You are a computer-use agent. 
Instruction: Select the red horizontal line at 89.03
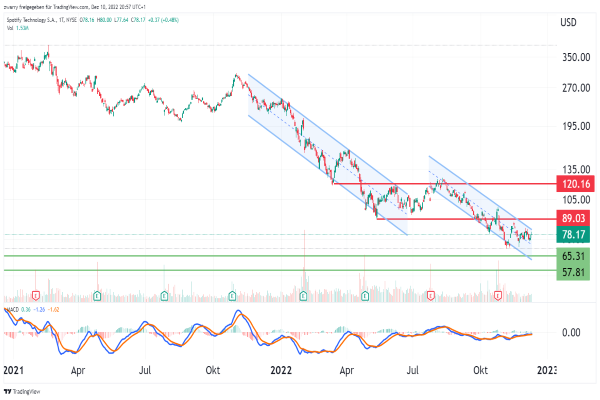[467, 219]
